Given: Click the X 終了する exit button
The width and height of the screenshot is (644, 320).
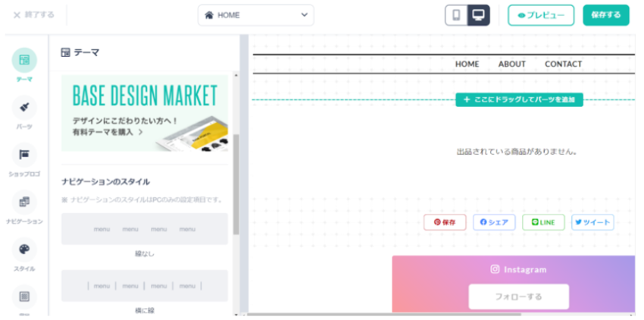Looking at the screenshot, I should [x=34, y=15].
